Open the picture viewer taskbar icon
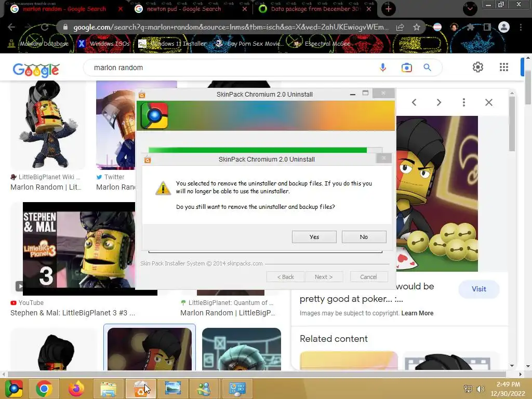 172,389
